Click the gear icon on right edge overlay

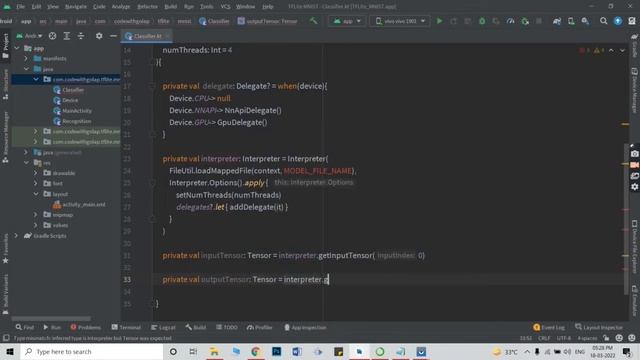coord(634,187)
